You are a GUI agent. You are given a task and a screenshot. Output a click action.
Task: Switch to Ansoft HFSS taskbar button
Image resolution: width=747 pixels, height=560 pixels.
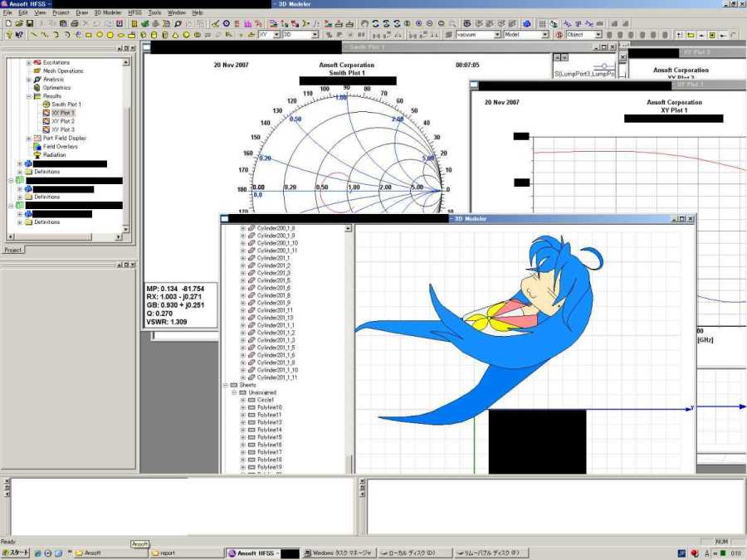[263, 553]
